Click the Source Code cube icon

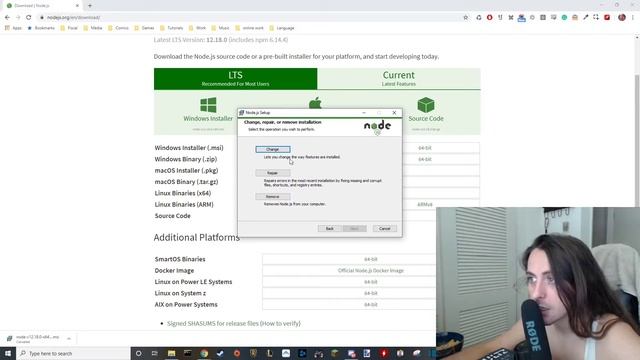click(426, 105)
